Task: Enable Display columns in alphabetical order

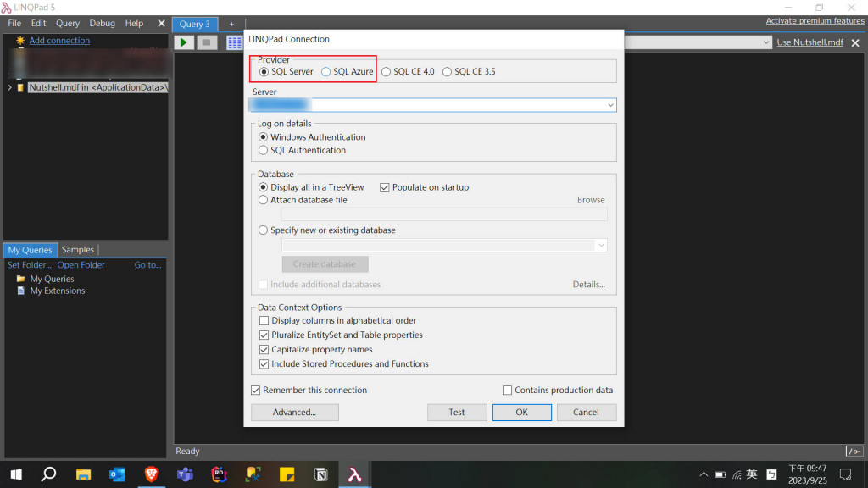Action: pyautogui.click(x=337, y=321)
